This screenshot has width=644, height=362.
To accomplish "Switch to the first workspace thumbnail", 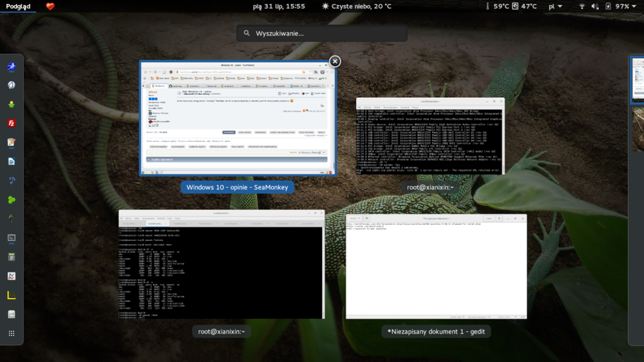I will 638,79.
